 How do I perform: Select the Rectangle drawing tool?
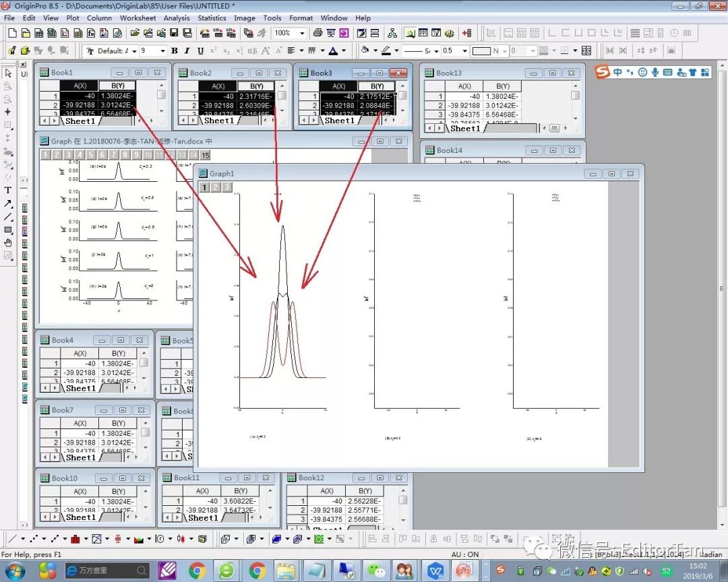click(8, 230)
